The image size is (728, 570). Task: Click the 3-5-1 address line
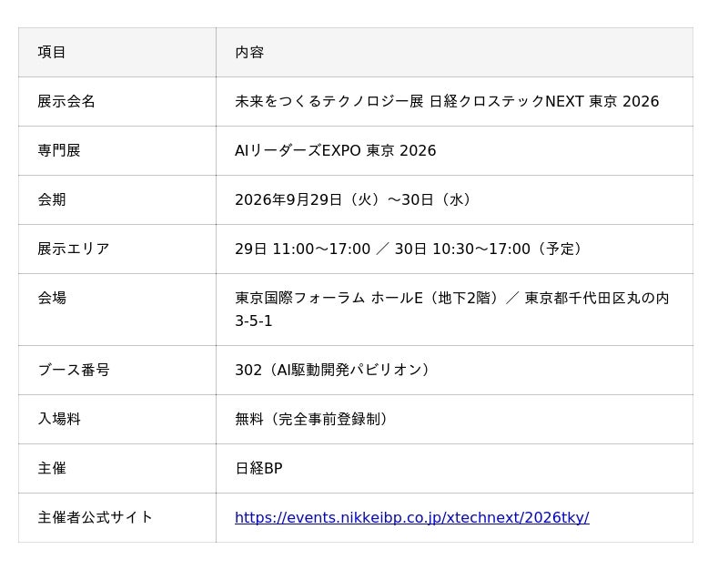pyautogui.click(x=254, y=321)
